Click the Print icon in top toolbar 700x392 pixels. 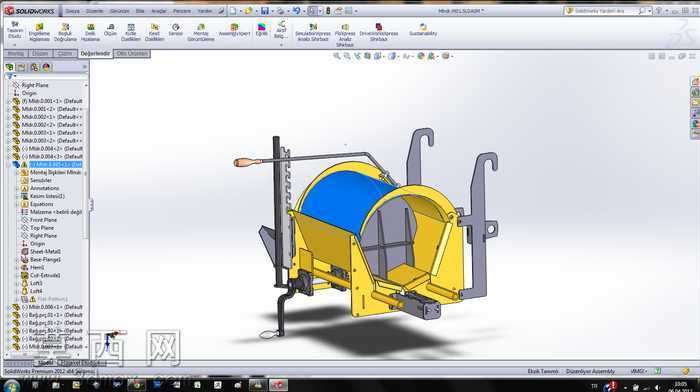coord(280,11)
